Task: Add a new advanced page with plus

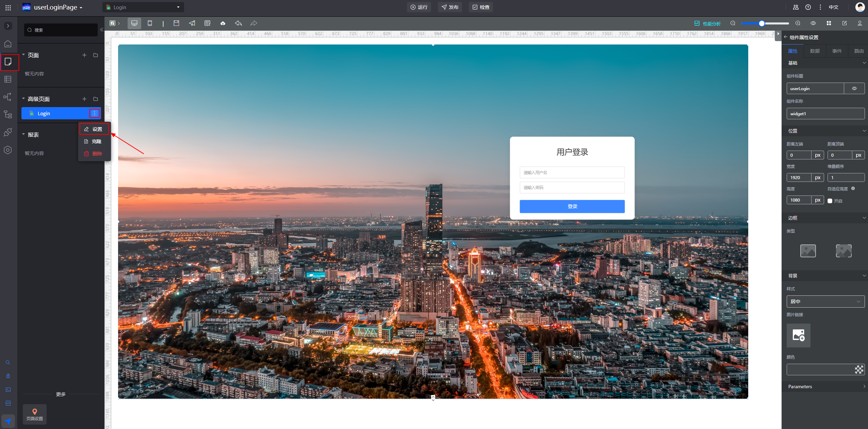Action: (x=84, y=99)
